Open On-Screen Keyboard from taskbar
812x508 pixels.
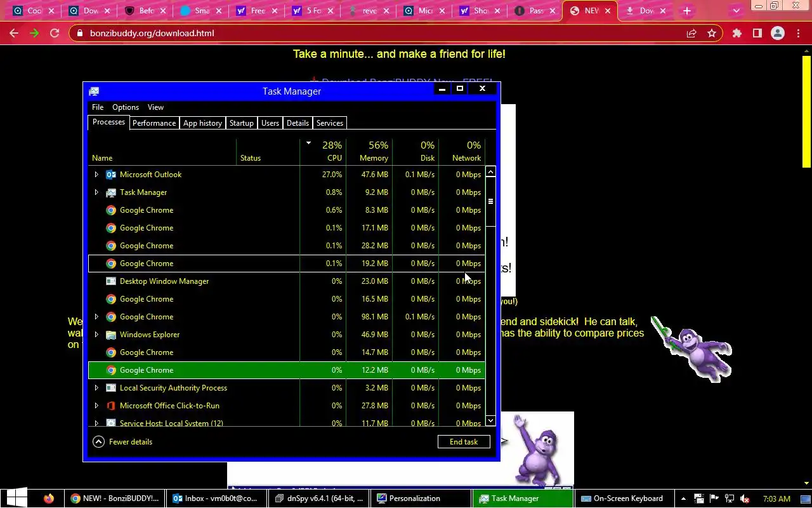(625, 498)
